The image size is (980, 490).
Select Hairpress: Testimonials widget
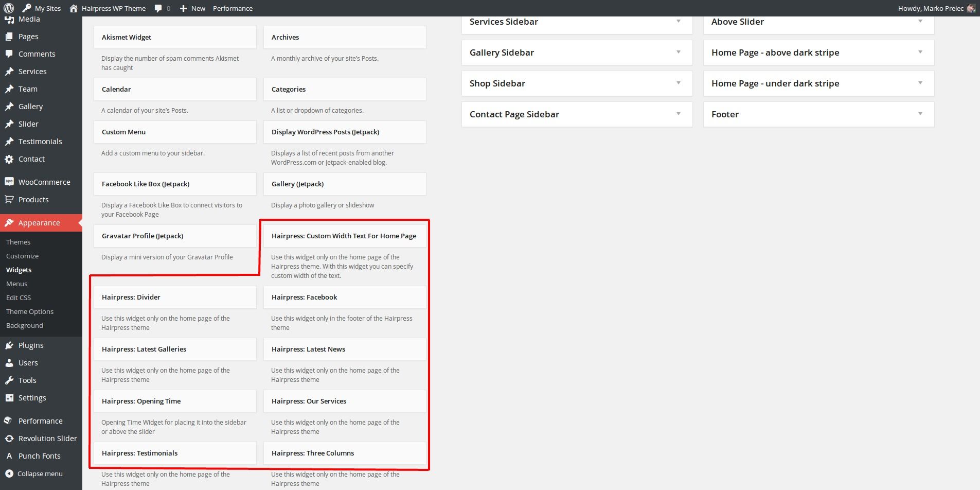point(175,453)
